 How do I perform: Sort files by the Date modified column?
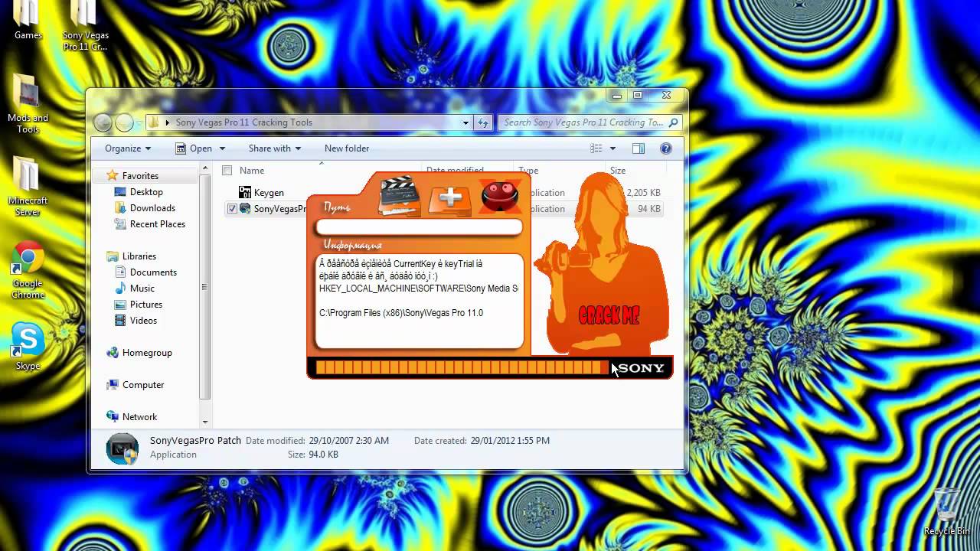coord(455,170)
